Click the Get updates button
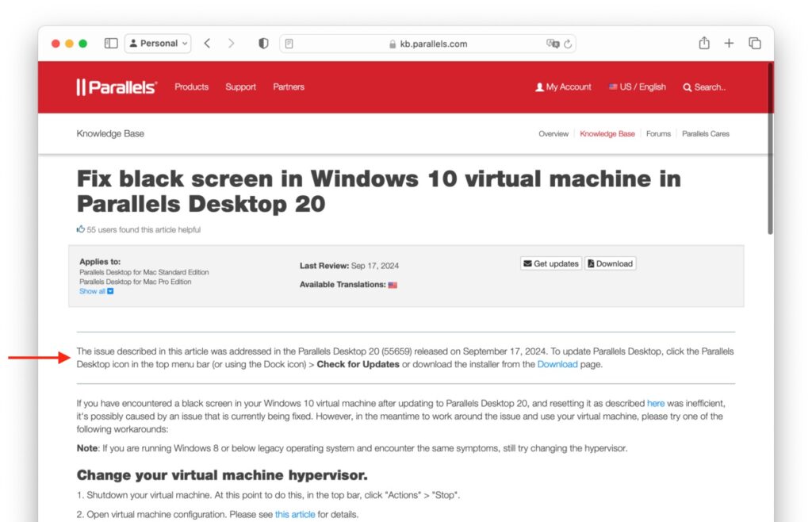This screenshot has width=812, height=522. tap(550, 263)
